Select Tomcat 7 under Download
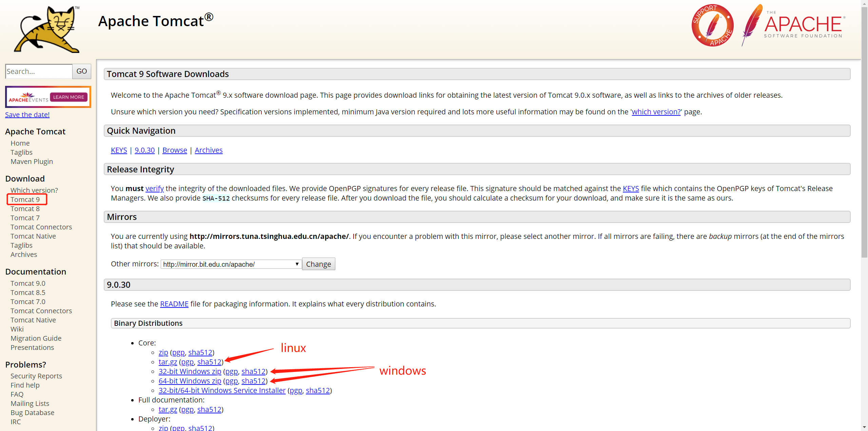This screenshot has height=431, width=868. coord(25,218)
